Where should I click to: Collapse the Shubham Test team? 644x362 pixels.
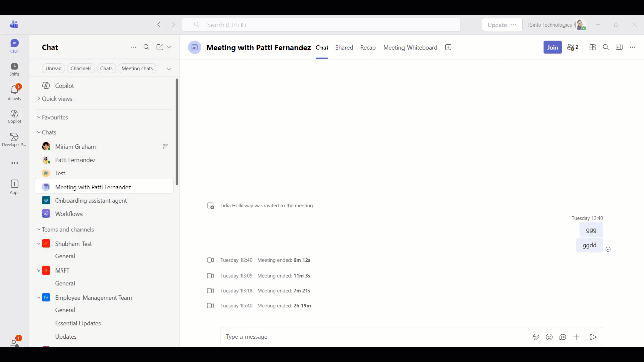39,243
